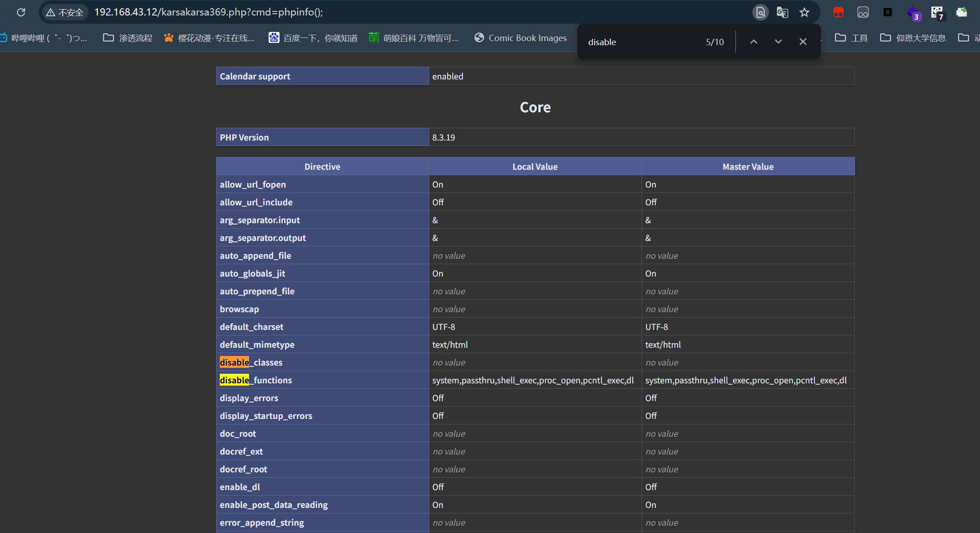
Task: Click the Master Value column header
Action: pos(748,167)
